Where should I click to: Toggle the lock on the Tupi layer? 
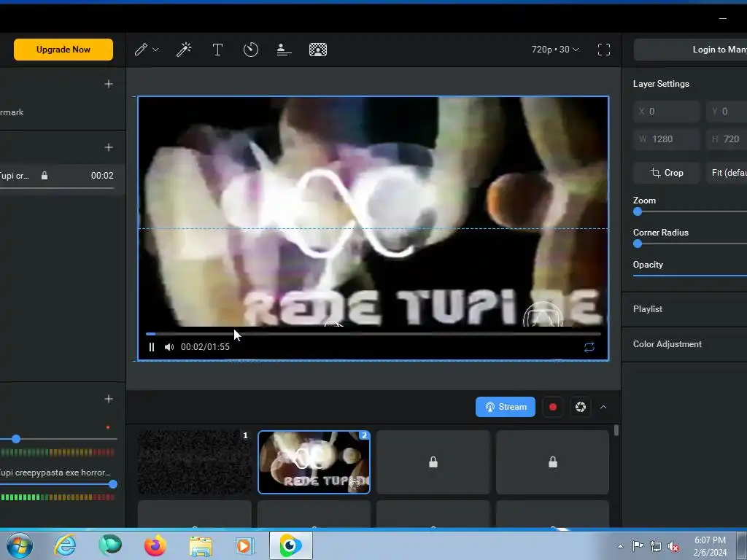(44, 176)
